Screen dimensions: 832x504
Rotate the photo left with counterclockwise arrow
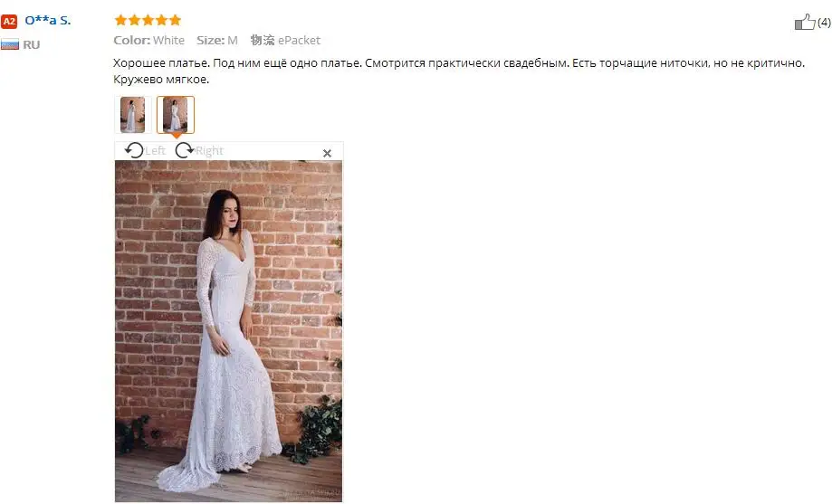(x=134, y=151)
